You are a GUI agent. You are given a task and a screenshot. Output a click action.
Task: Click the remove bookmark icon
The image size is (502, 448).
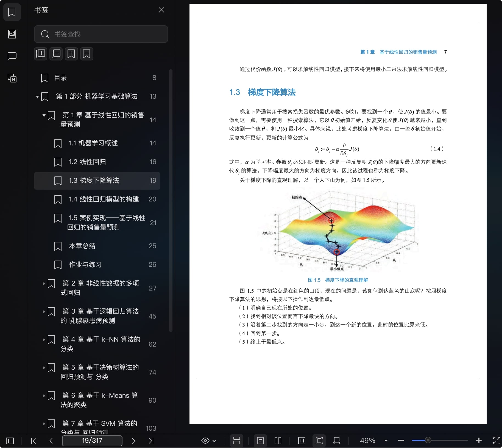pos(87,54)
